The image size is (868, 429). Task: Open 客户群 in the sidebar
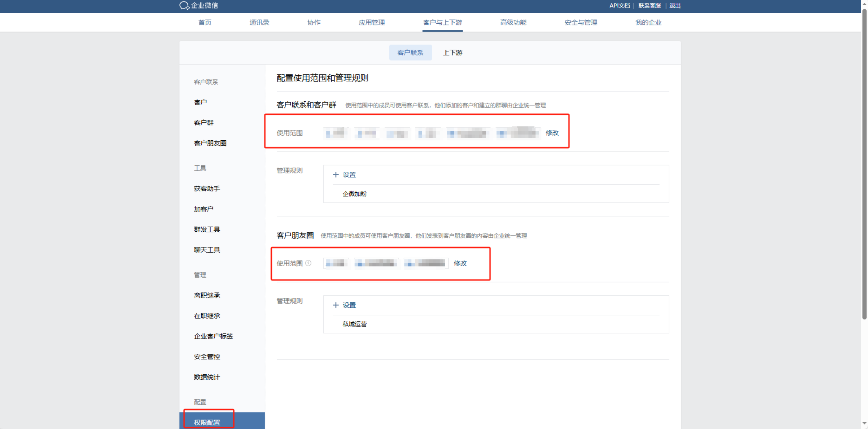(203, 122)
